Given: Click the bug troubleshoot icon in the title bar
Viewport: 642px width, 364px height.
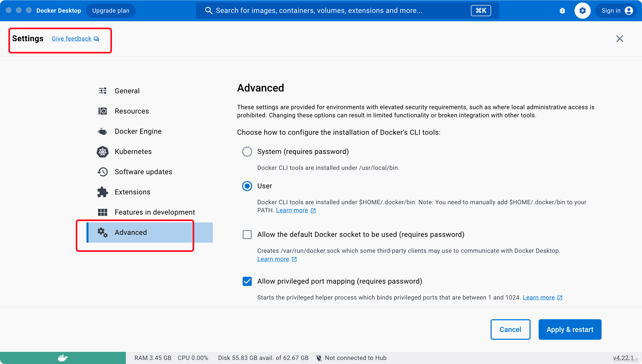Looking at the screenshot, I should [x=562, y=10].
